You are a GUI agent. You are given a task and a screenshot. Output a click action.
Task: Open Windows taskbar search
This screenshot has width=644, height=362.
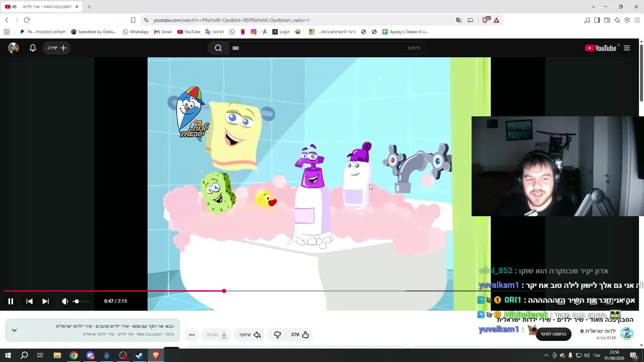click(x=24, y=355)
